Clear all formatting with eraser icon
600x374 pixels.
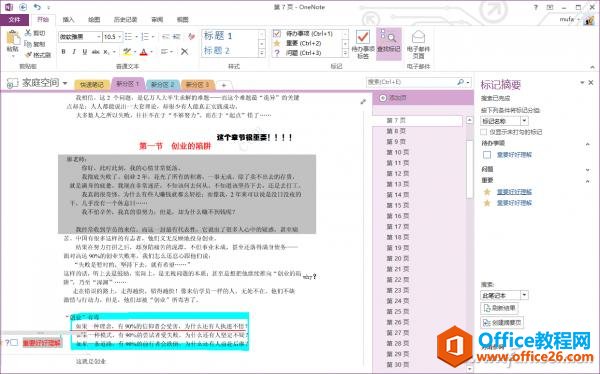point(191,37)
